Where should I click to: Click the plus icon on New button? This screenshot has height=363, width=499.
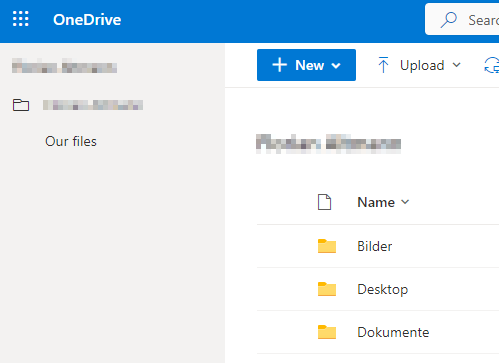pyautogui.click(x=280, y=65)
